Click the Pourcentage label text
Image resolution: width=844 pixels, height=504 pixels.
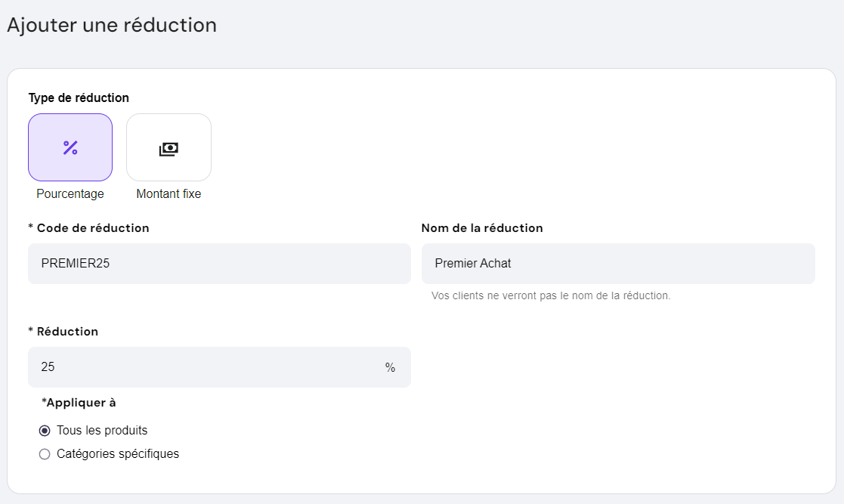coord(70,193)
